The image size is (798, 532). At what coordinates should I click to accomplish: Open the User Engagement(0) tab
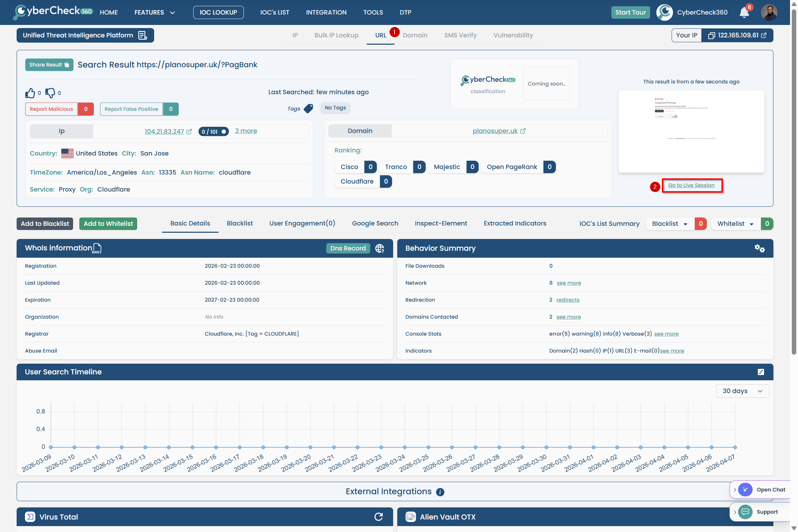302,223
